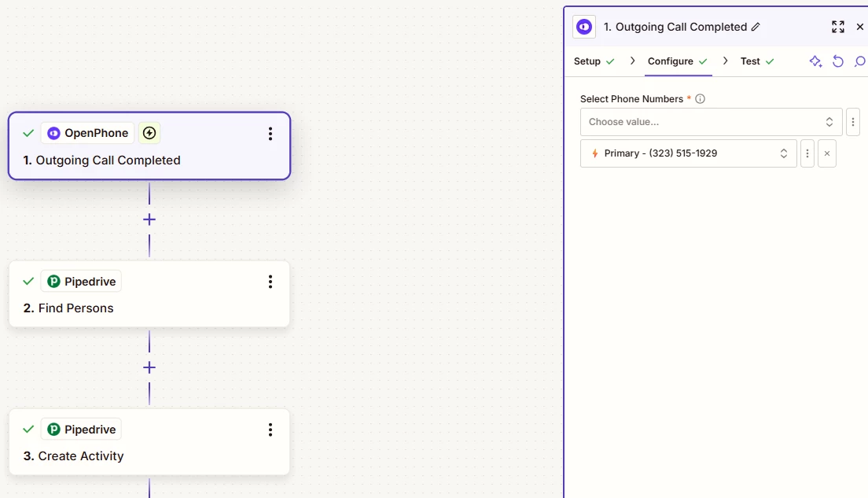
Task: Open three-dot menu on Create Activity step
Action: pyautogui.click(x=270, y=430)
